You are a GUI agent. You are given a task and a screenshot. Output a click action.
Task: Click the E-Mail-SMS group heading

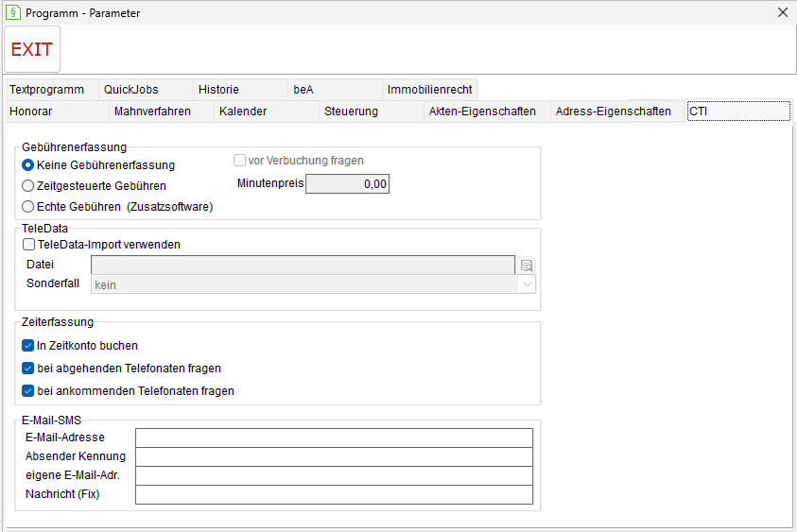(51, 420)
